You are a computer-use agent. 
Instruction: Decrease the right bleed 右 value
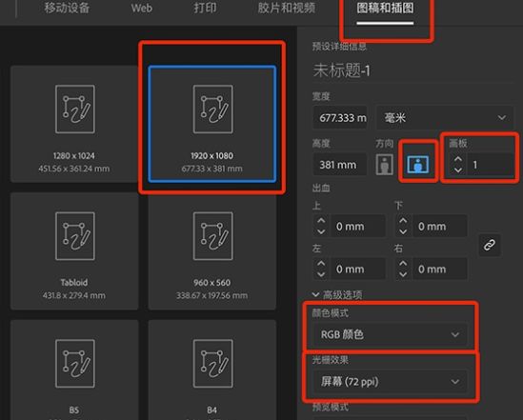[403, 274]
